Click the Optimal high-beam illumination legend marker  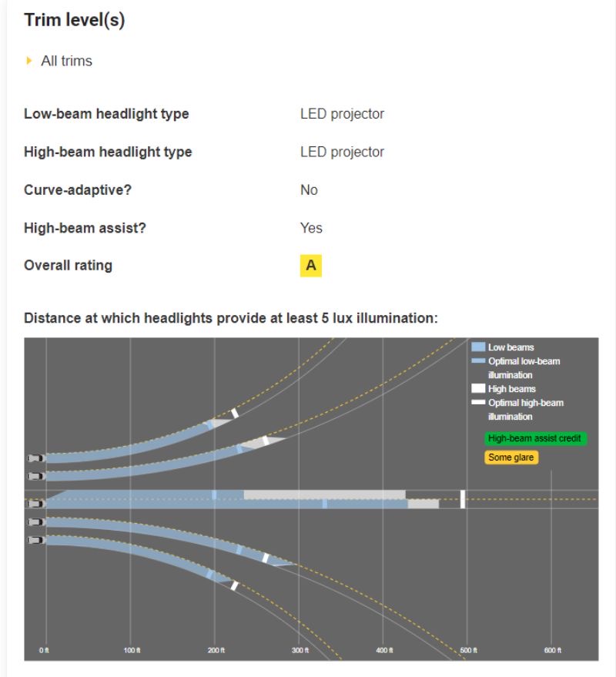coord(478,402)
